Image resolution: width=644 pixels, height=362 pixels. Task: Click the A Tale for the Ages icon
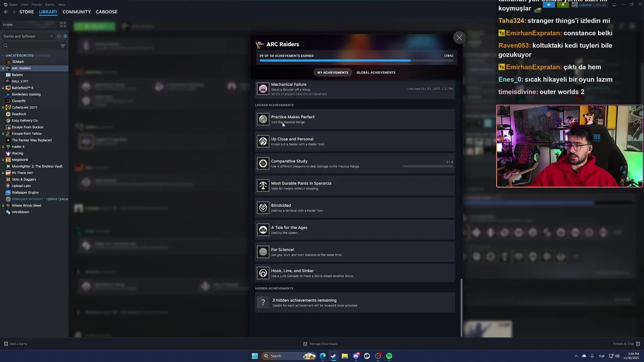point(263,230)
